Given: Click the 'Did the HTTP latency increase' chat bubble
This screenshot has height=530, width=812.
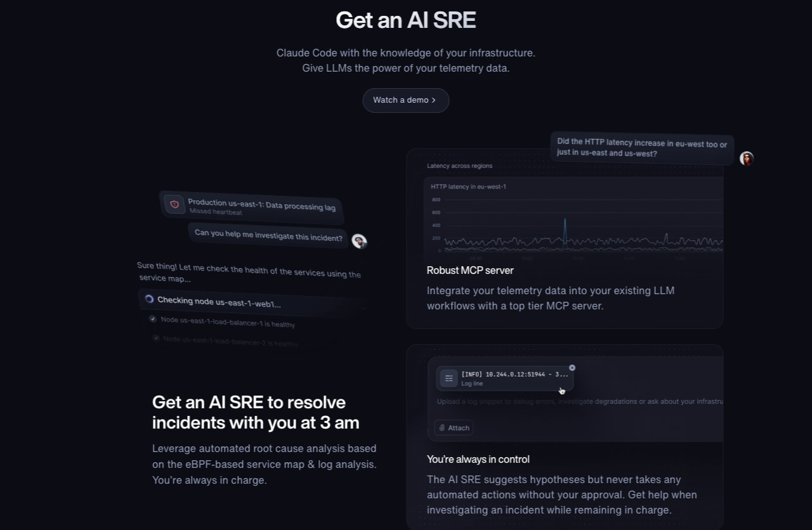Looking at the screenshot, I should pos(642,149).
